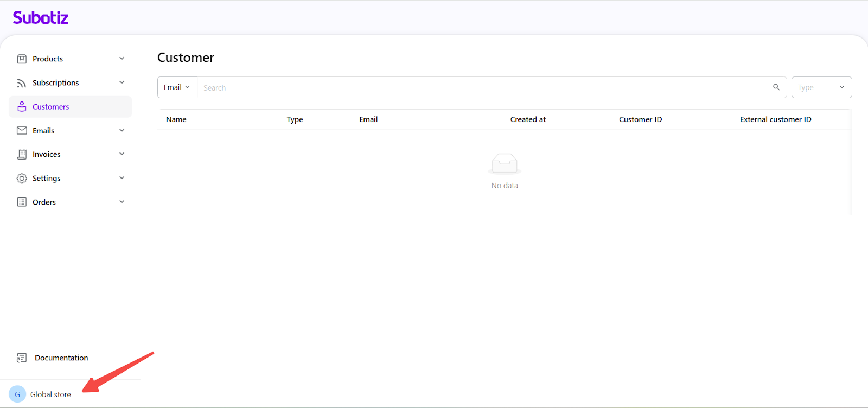This screenshot has width=868, height=408.
Task: Open the Type filter dropdown
Action: coord(821,87)
